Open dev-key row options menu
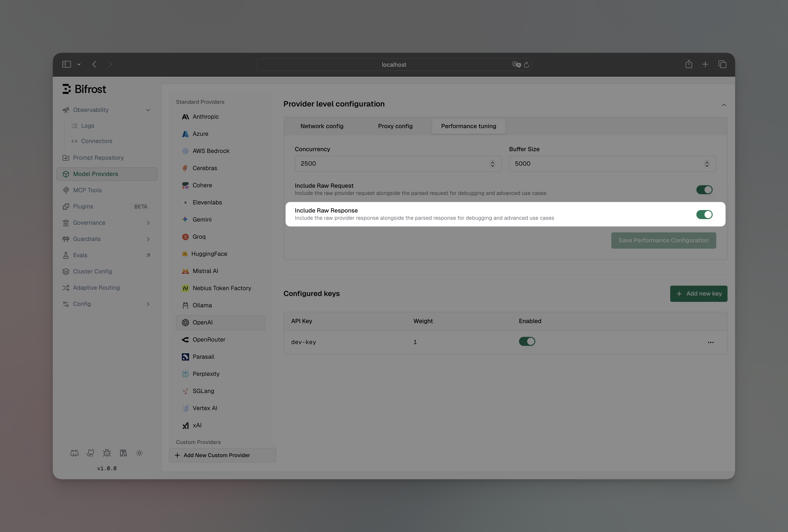 tap(711, 342)
